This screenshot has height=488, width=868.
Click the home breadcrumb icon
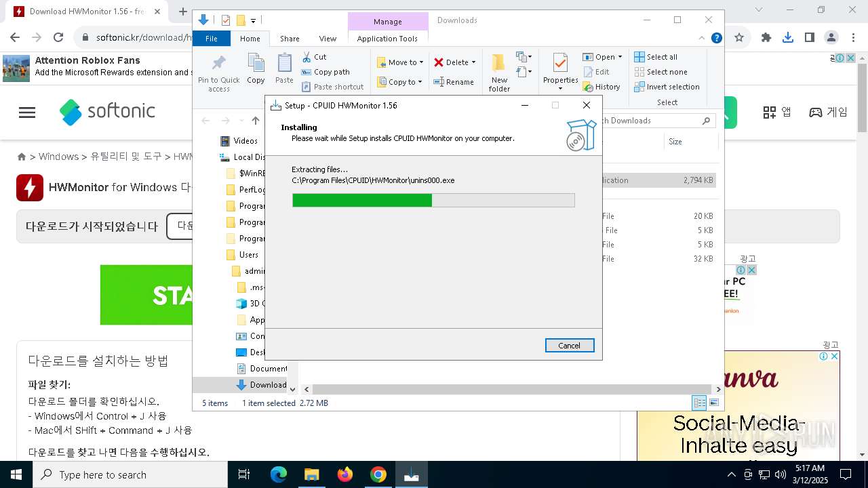pyautogui.click(x=22, y=157)
